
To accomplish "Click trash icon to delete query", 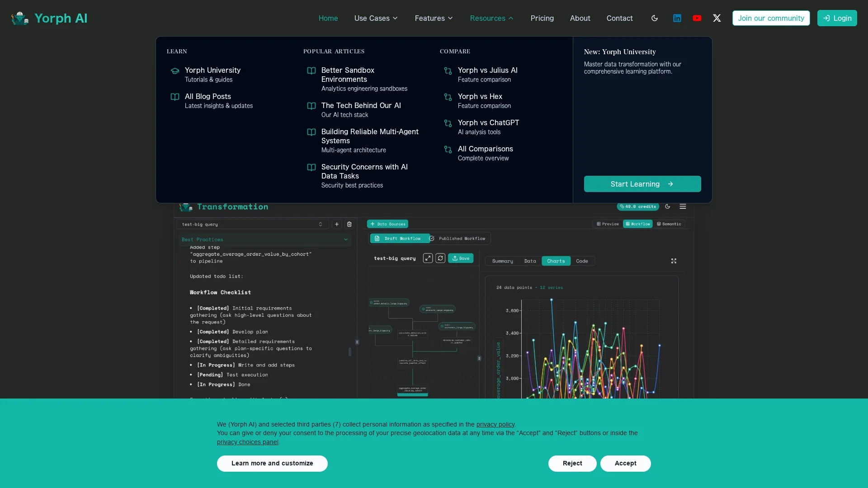I will point(349,224).
